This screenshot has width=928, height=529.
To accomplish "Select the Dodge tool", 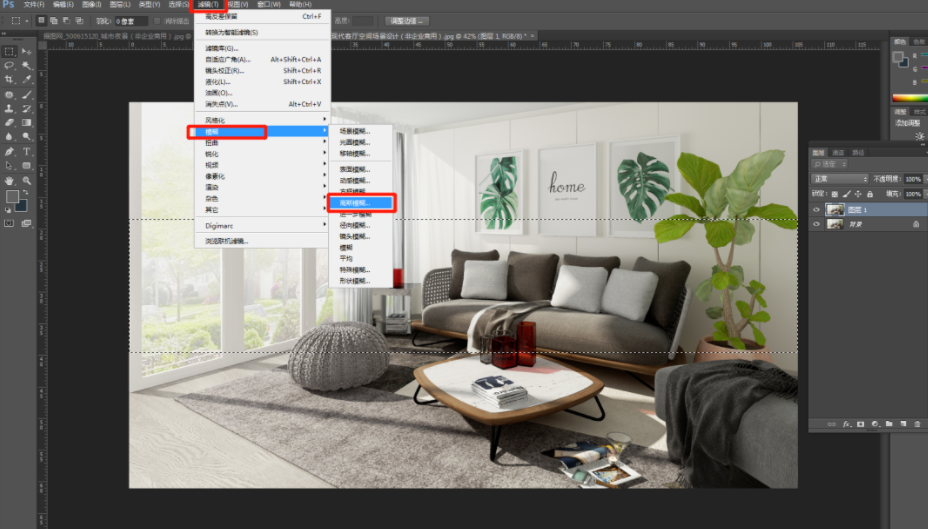I will (27, 137).
